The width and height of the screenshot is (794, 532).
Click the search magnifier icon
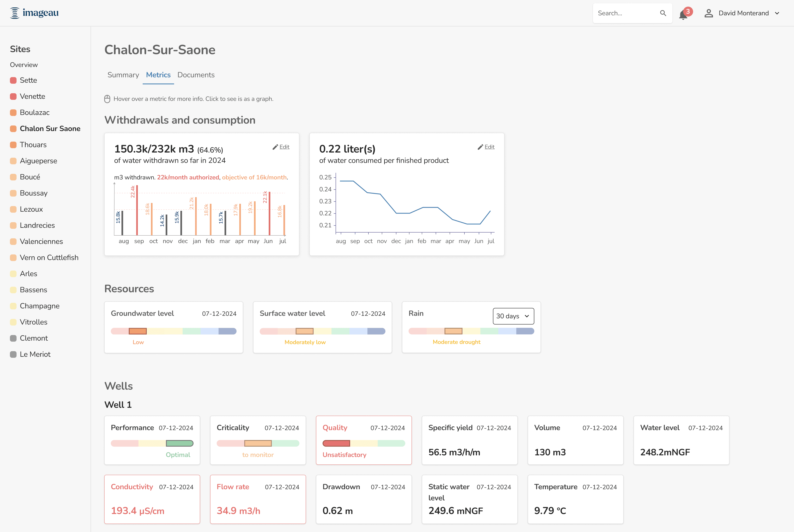click(x=663, y=13)
